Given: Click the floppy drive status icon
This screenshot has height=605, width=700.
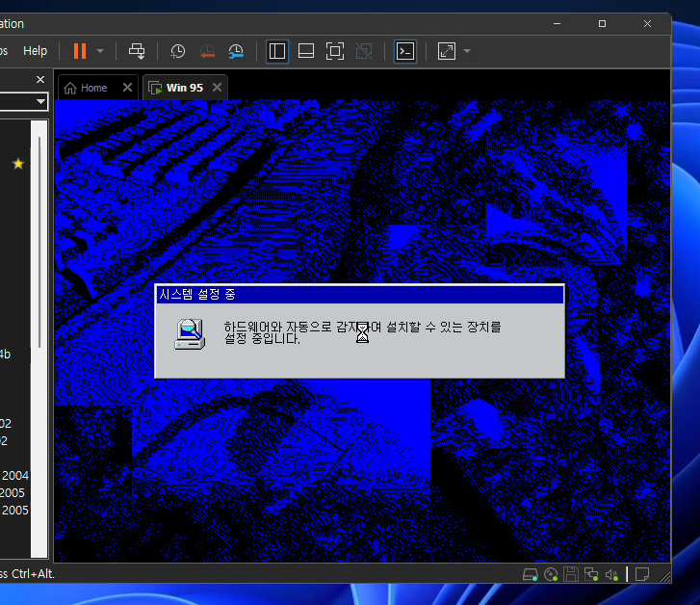Looking at the screenshot, I should point(571,574).
